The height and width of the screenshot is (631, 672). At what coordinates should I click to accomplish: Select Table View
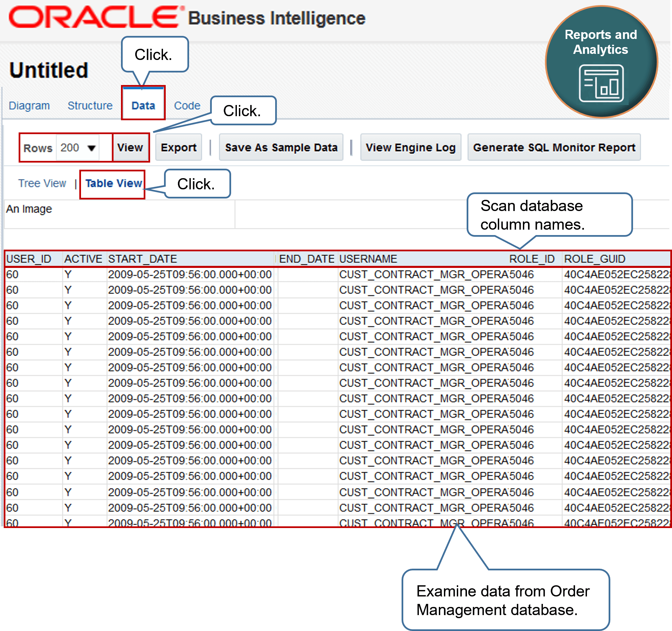(113, 183)
